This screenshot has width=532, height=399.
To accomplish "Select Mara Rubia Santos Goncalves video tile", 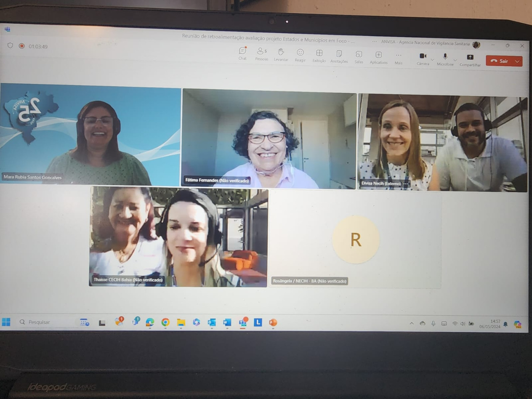I will (x=91, y=134).
